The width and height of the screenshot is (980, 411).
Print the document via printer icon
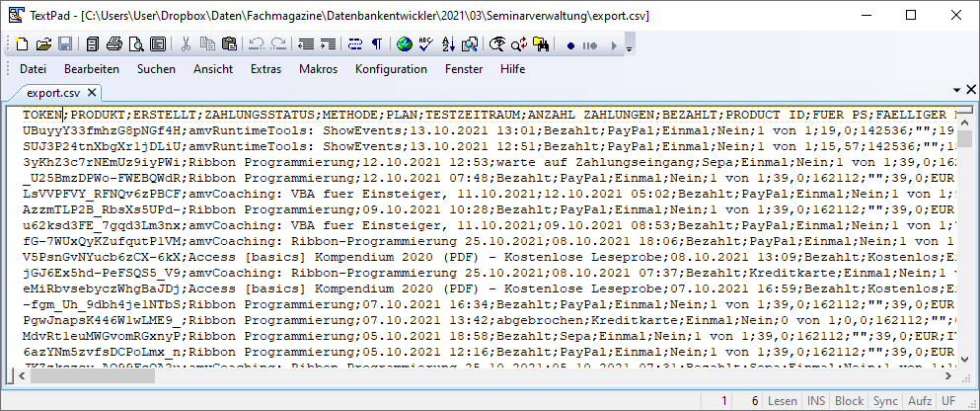tap(113, 44)
